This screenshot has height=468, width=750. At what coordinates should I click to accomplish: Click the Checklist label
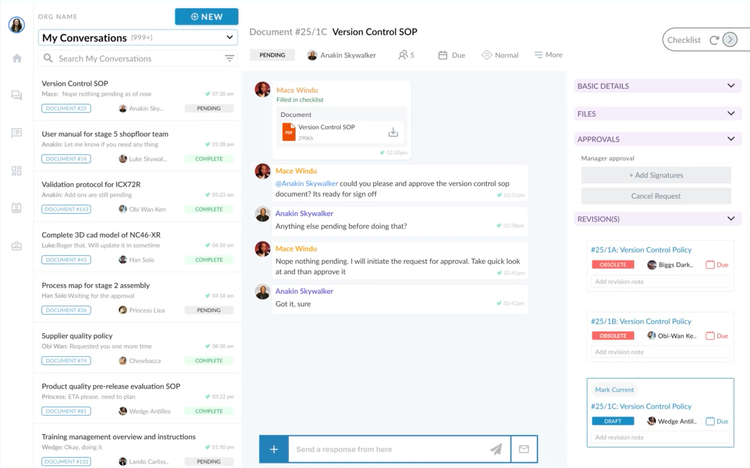point(684,40)
